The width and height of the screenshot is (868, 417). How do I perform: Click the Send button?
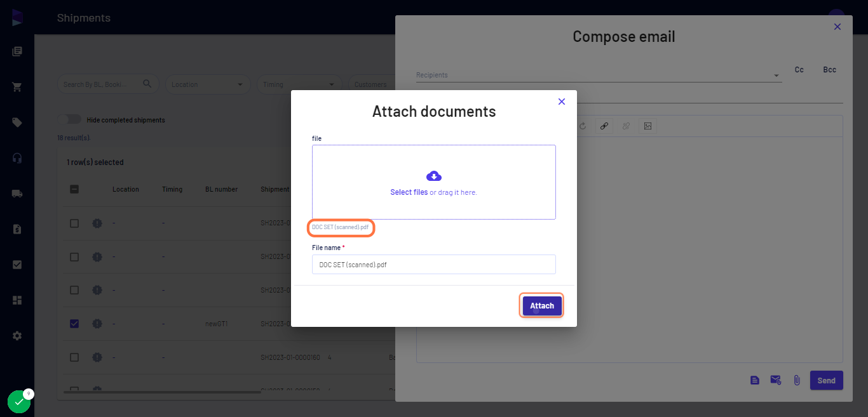[827, 380]
